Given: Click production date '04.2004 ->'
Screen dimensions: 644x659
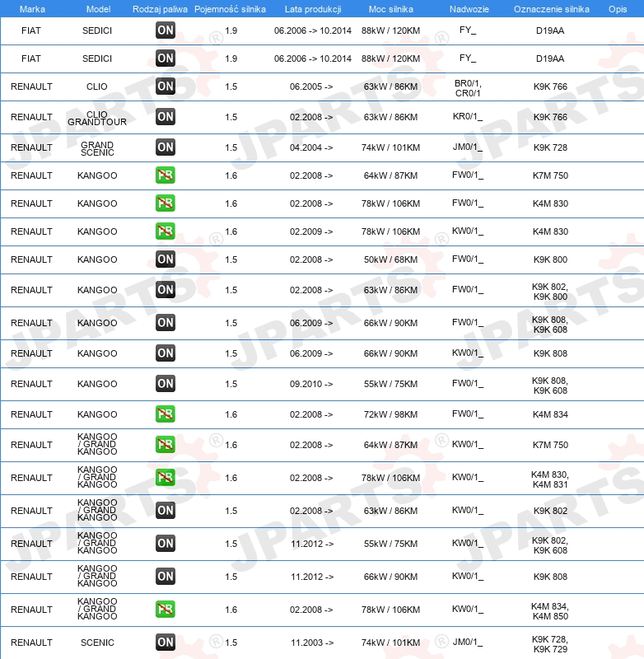Looking at the screenshot, I should (311, 147).
